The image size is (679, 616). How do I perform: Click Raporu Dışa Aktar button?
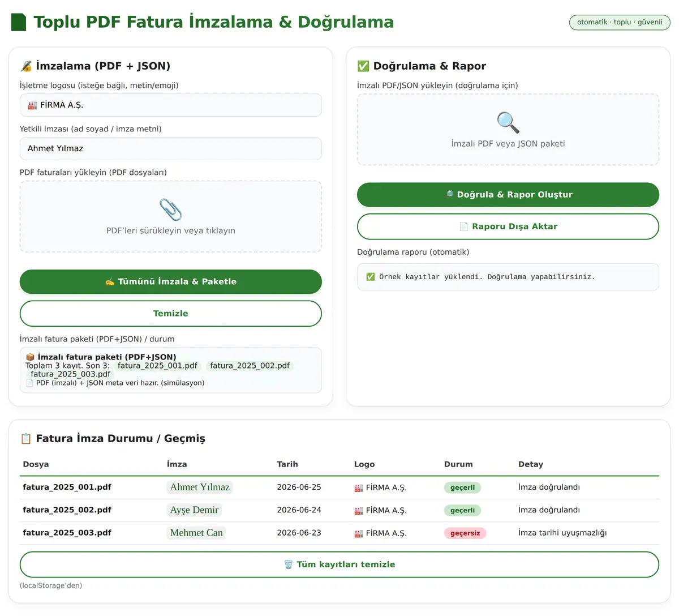(508, 226)
